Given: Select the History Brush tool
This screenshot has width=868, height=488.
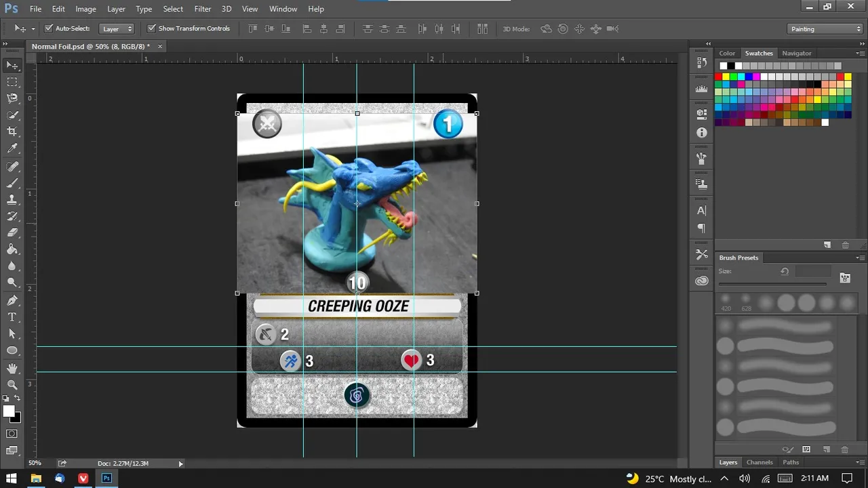Looking at the screenshot, I should coord(12,216).
